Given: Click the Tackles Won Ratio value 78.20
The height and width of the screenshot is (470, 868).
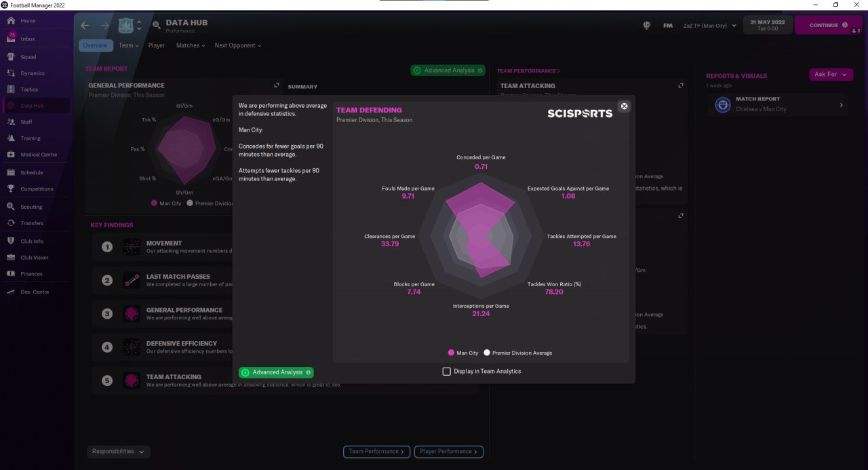Looking at the screenshot, I should [554, 292].
